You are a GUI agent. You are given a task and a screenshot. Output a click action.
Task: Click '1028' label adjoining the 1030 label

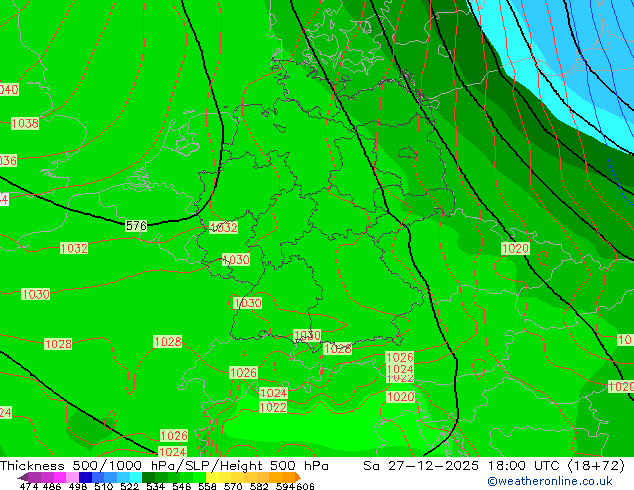pos(338,348)
